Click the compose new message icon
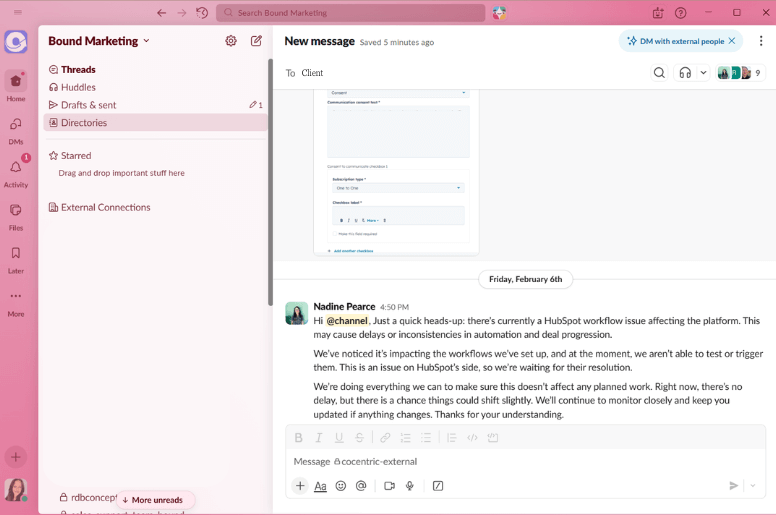The width and height of the screenshot is (776, 515). (256, 41)
